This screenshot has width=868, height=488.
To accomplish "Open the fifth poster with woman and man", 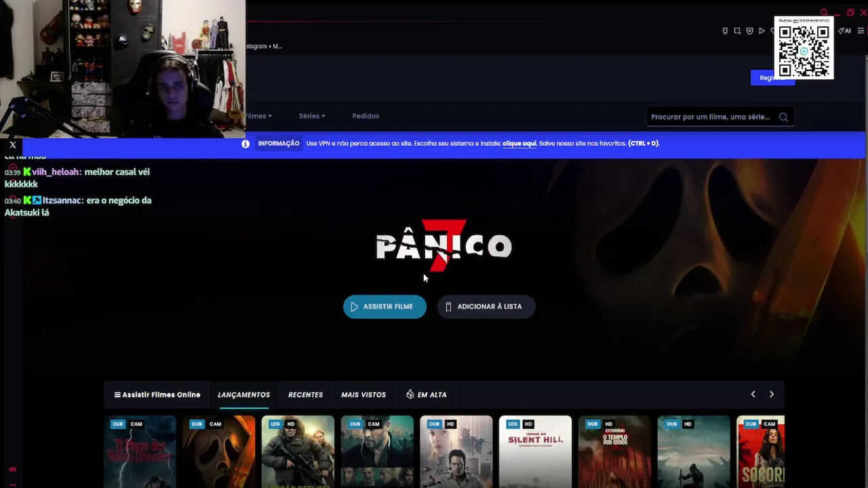I will point(456,451).
